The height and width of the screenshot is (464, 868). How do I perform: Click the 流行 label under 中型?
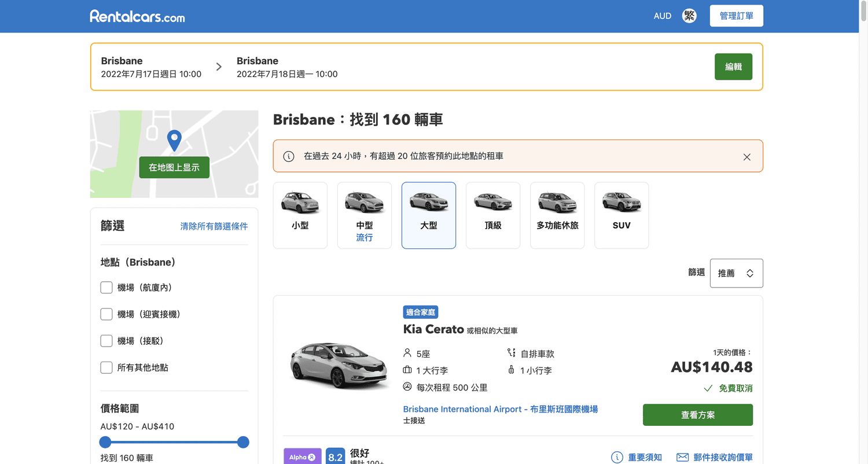(x=365, y=238)
